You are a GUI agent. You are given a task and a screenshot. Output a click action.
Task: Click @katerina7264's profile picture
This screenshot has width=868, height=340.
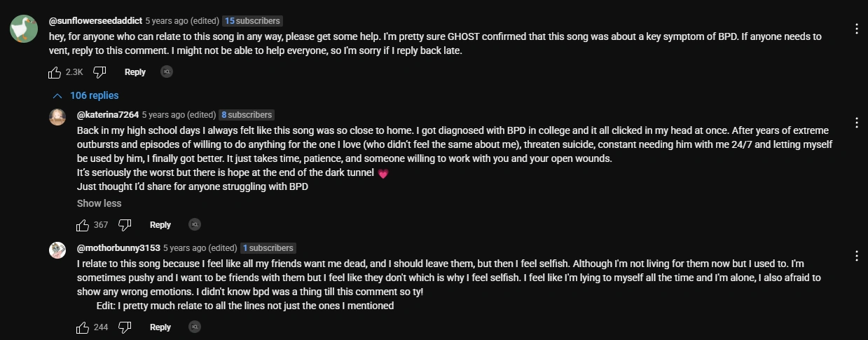pyautogui.click(x=57, y=116)
